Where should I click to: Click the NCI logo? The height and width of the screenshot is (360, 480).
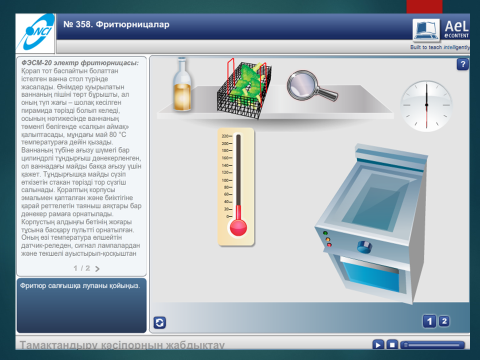point(35,33)
